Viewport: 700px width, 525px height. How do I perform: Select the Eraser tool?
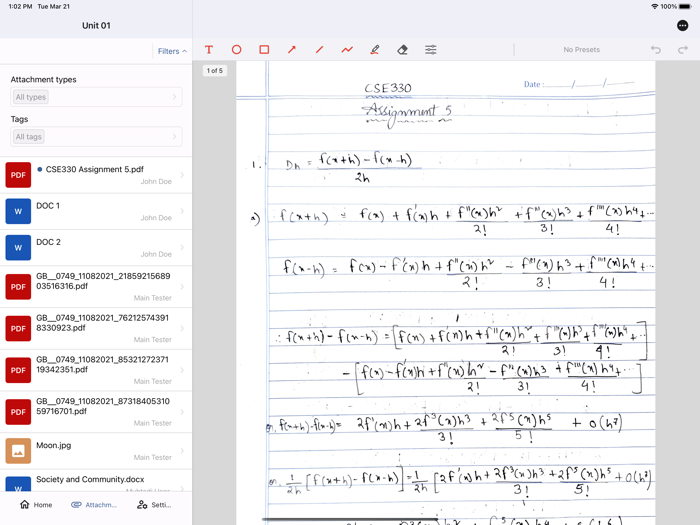click(x=403, y=50)
